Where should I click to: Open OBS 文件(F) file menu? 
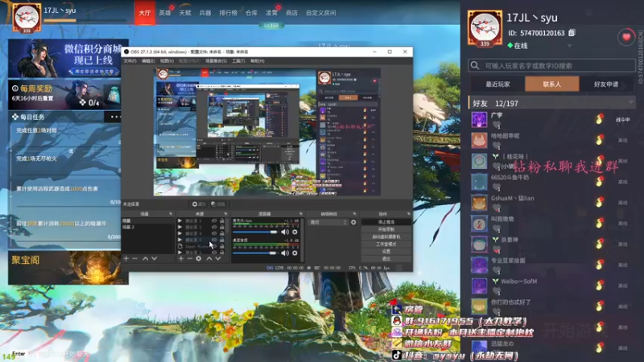coord(130,61)
